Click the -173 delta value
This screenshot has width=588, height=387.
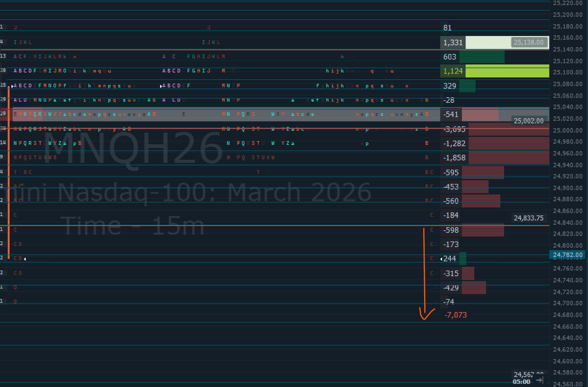pyautogui.click(x=451, y=244)
